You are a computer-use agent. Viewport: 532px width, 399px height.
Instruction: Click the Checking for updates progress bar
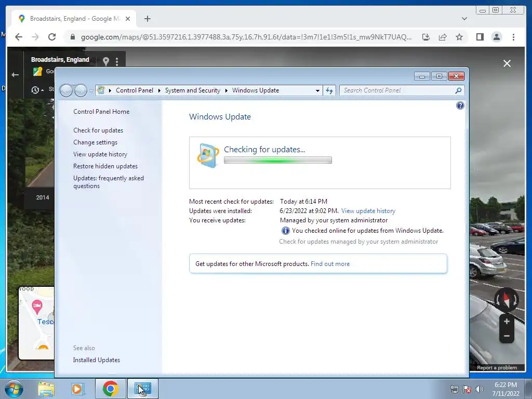(x=277, y=160)
